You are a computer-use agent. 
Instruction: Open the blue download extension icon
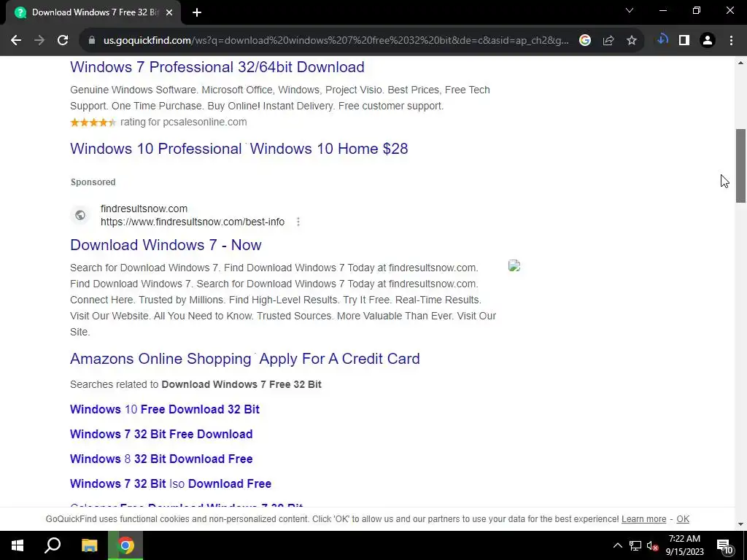click(x=662, y=40)
